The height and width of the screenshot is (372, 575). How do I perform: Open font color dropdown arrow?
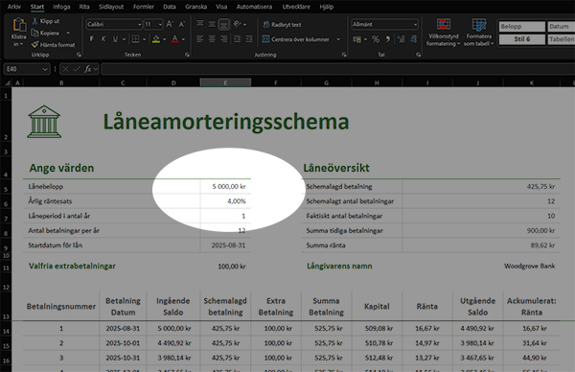(x=183, y=39)
